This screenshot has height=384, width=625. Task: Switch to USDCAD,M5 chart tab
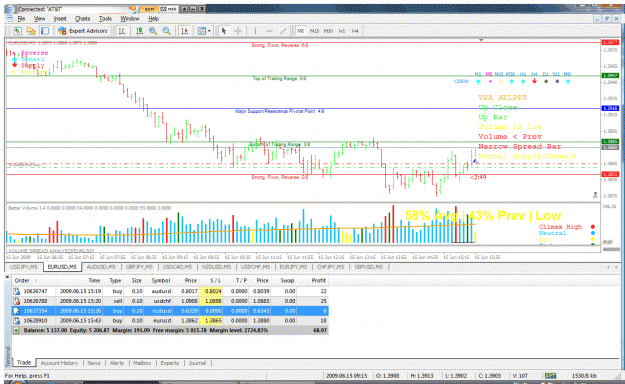[177, 267]
